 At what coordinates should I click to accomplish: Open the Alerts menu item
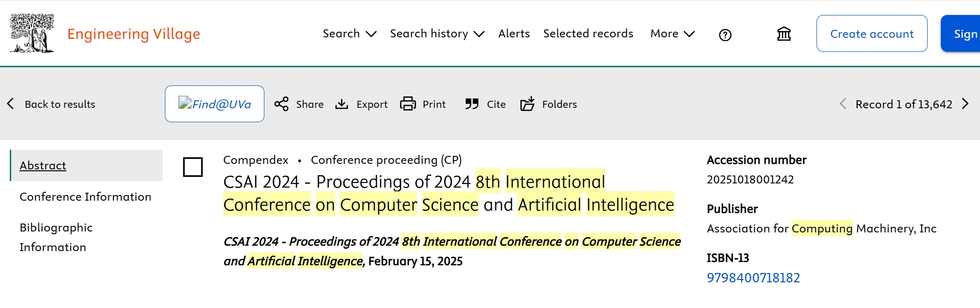click(x=514, y=34)
